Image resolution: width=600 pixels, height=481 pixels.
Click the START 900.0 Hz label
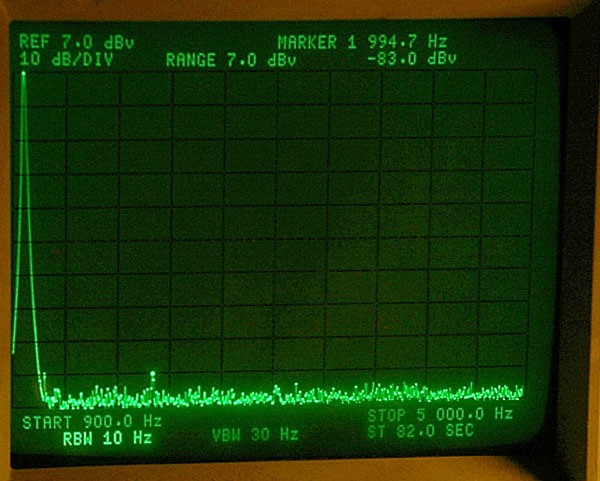(x=92, y=422)
